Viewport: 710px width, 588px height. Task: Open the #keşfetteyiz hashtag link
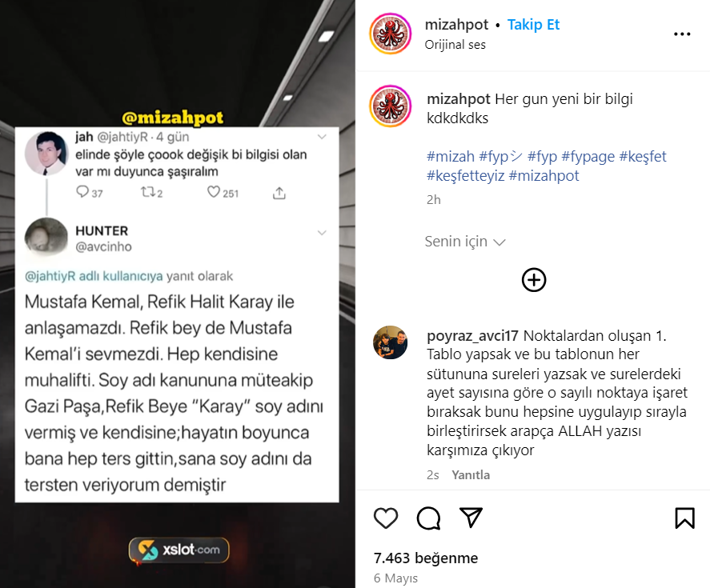point(466,176)
